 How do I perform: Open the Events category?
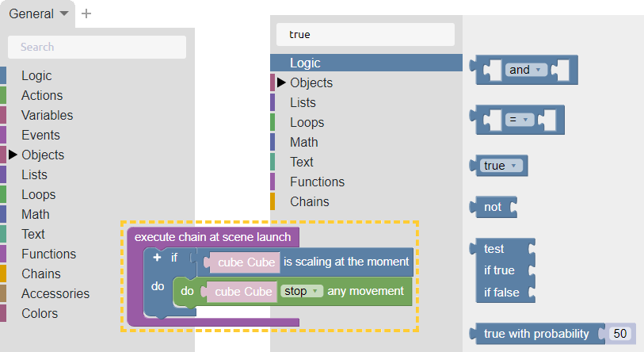tap(40, 135)
